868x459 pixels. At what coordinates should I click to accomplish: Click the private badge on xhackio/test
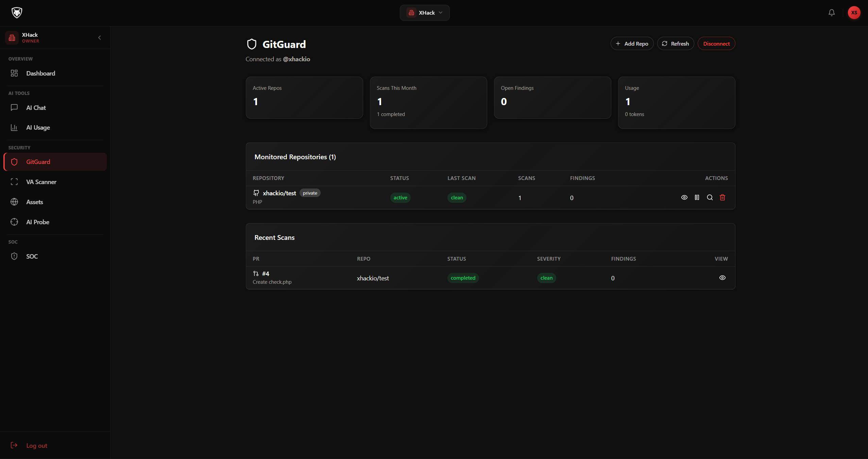(310, 193)
